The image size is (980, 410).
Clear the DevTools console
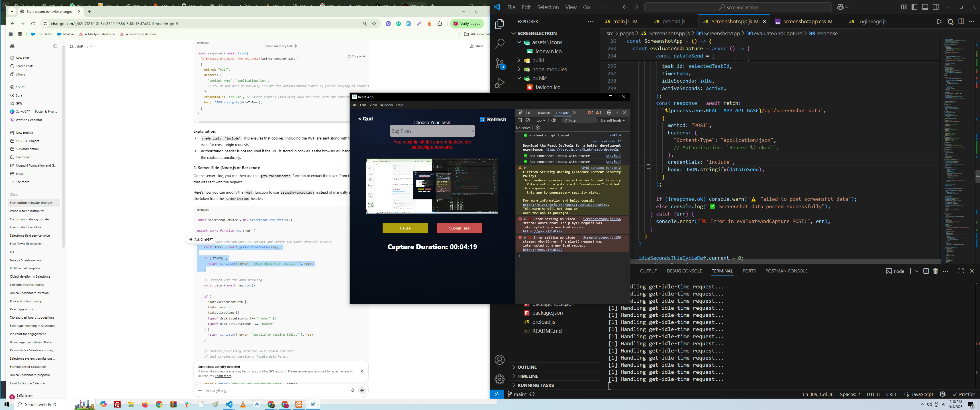tap(528, 120)
